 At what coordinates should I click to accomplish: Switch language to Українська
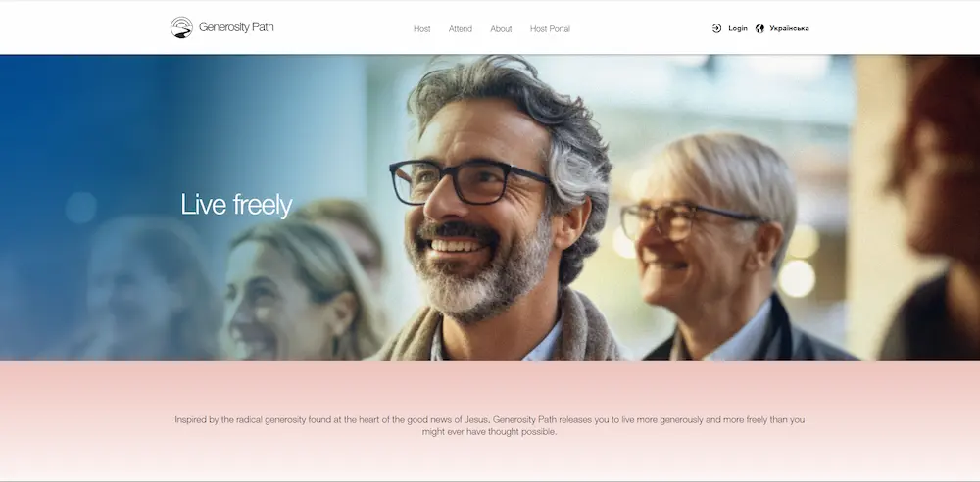(789, 28)
